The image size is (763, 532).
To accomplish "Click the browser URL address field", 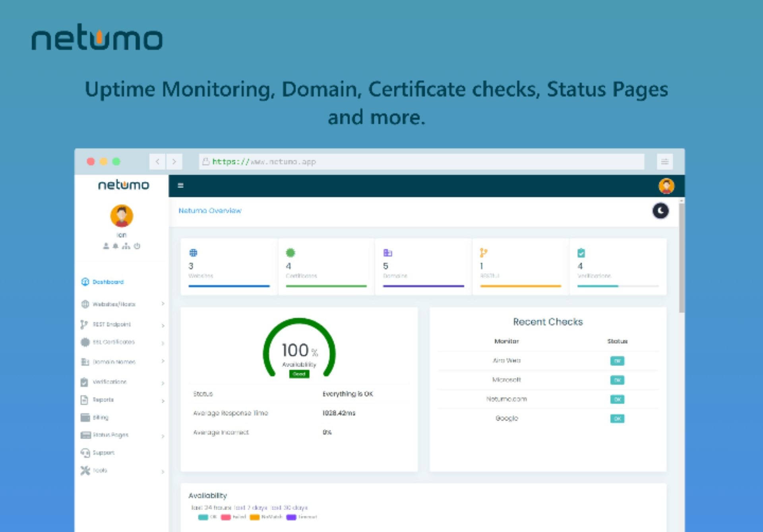I will point(421,162).
